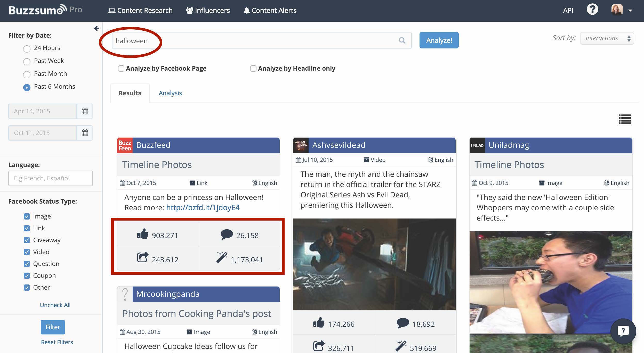
Task: Click the wand icon beside 519,669
Action: (x=401, y=346)
